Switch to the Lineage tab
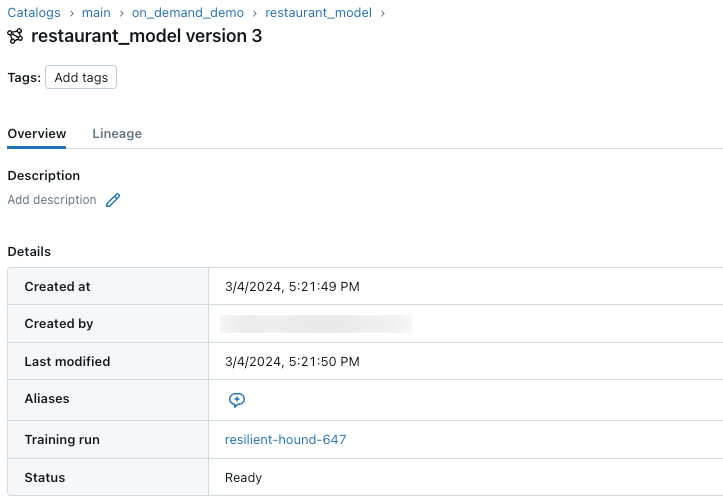 117,134
